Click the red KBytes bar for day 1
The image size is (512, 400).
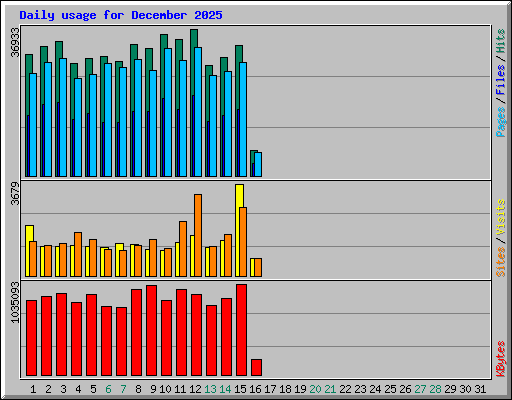click(31, 338)
